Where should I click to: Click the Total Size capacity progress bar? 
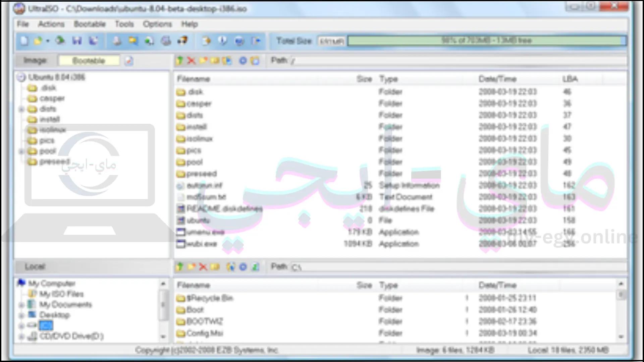(x=487, y=41)
